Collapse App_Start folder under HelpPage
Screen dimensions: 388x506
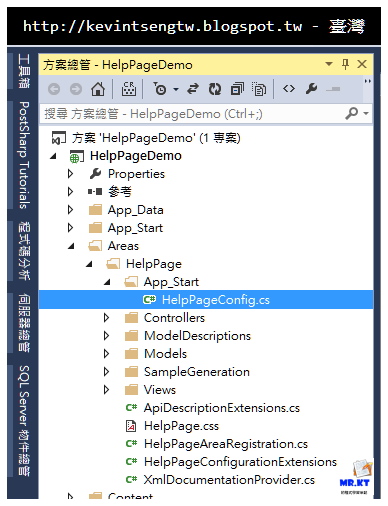point(107,282)
